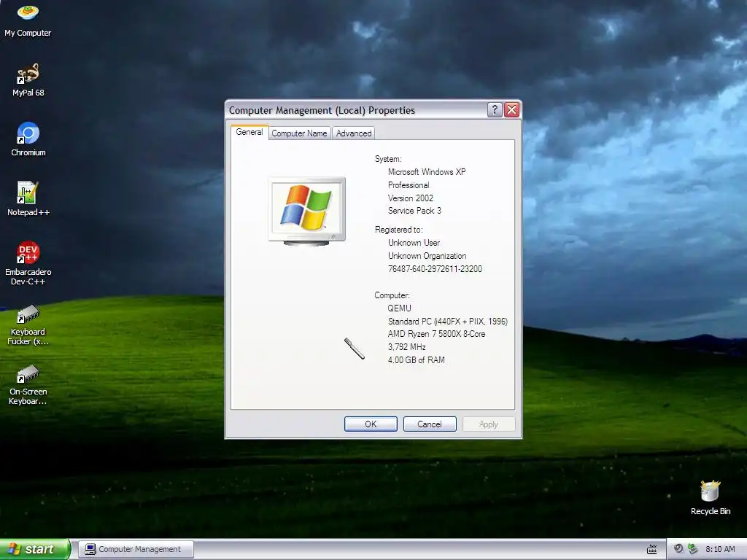This screenshot has height=560, width=747.
Task: Click the Unknown Organization text
Action: tap(427, 256)
